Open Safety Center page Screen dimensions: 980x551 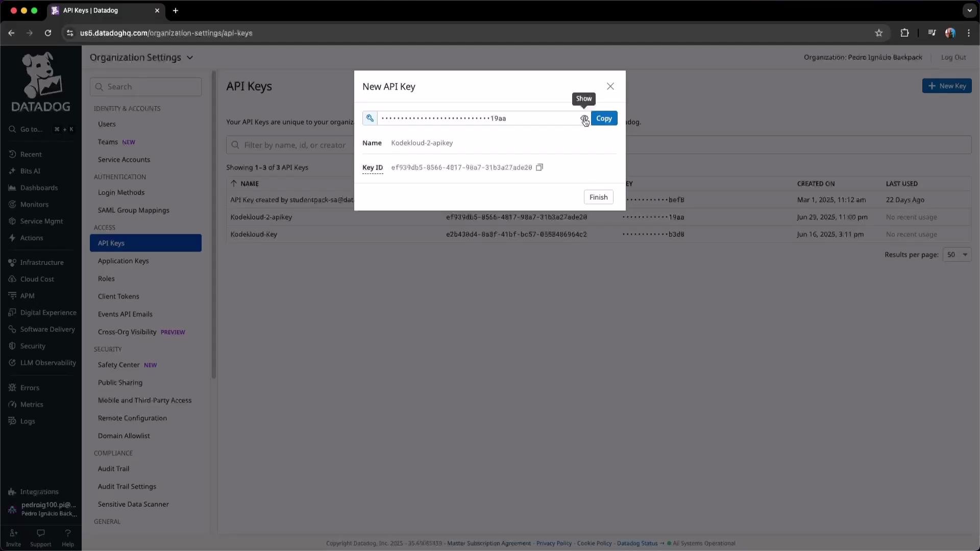point(118,365)
